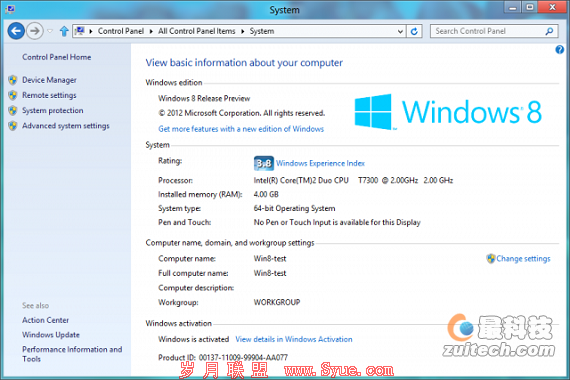570x380 pixels.
Task: Click the search magnifier icon
Action: point(550,31)
